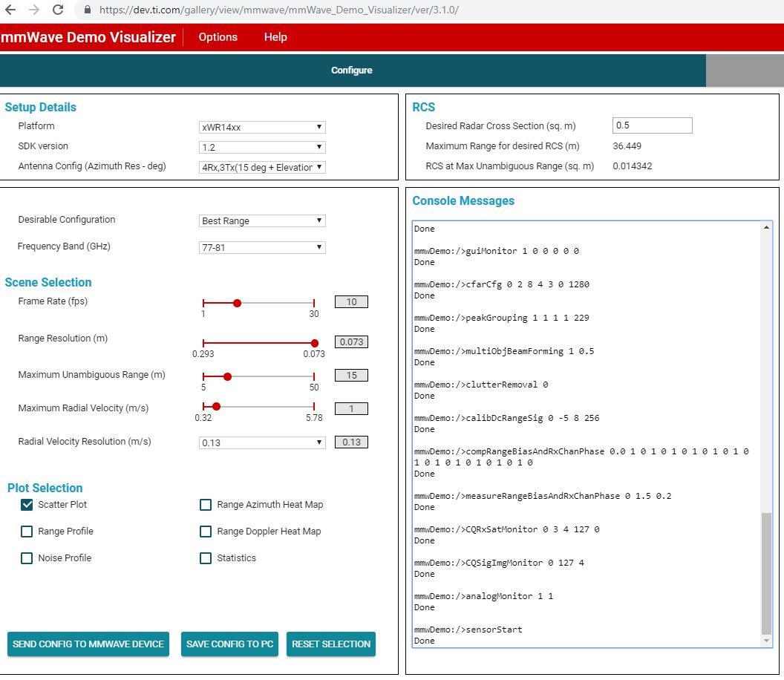784x680 pixels.
Task: Click the console scrollbar up arrow
Action: (766, 227)
